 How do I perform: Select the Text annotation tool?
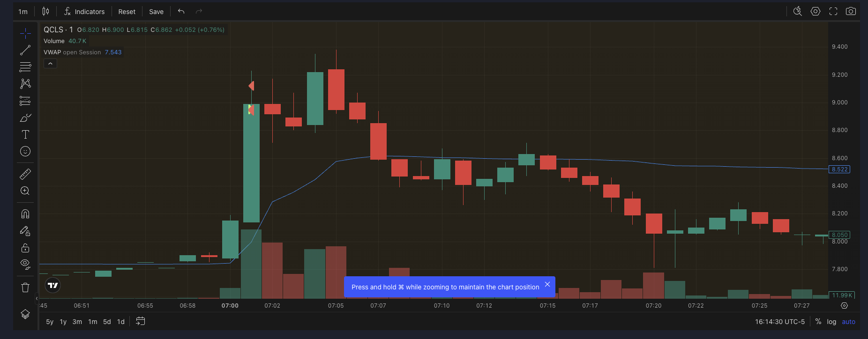pos(25,135)
